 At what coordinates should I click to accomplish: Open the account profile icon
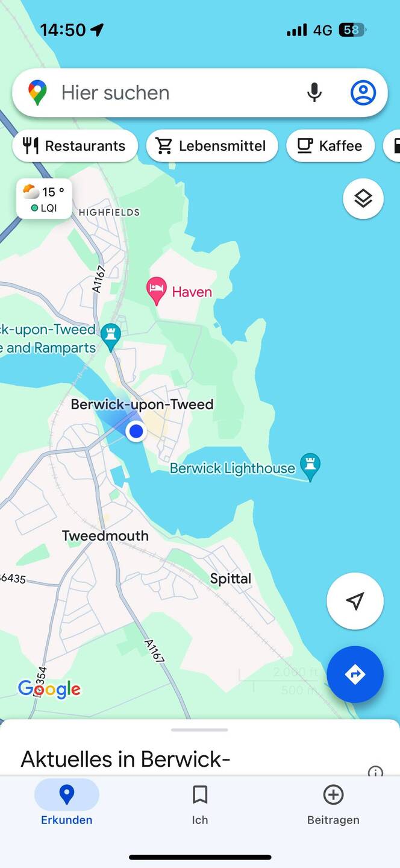363,93
